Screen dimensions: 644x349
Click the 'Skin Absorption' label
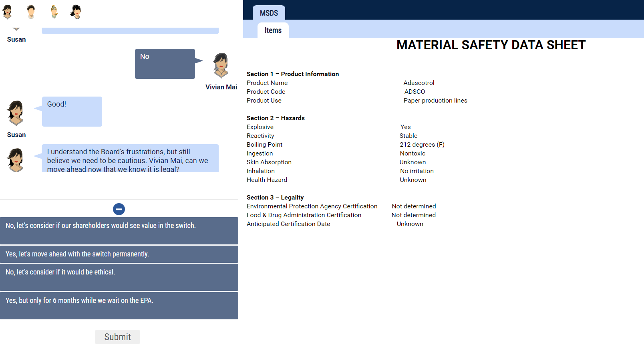[269, 162]
